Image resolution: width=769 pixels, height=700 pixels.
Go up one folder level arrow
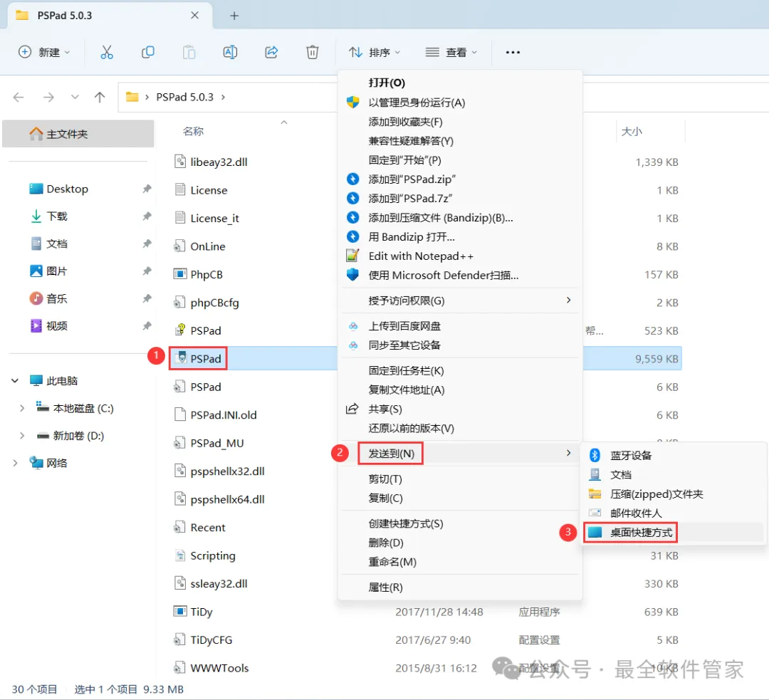coord(100,97)
